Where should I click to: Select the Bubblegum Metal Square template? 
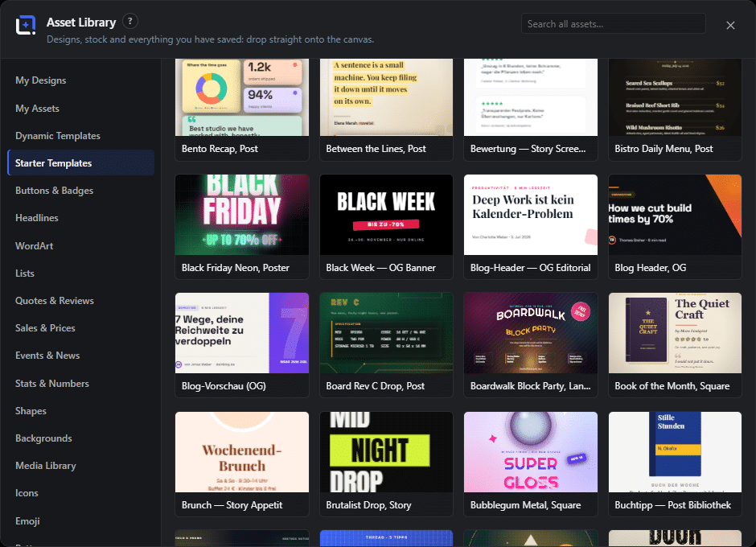coord(530,464)
